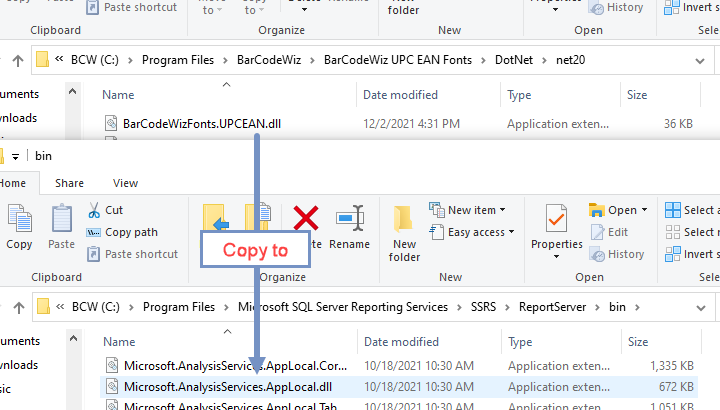This screenshot has height=410, width=720.
Task: Click folder icon in bin address bar
Action: (x=43, y=306)
